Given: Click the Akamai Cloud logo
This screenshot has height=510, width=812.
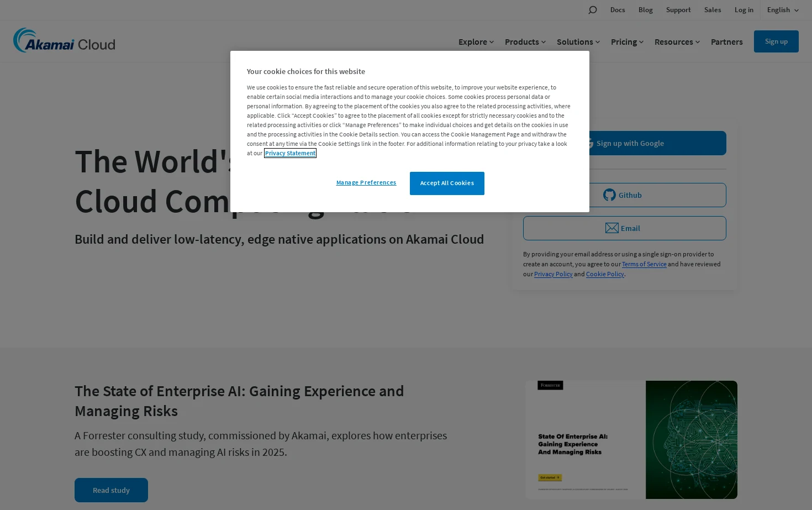Looking at the screenshot, I should tap(64, 41).
